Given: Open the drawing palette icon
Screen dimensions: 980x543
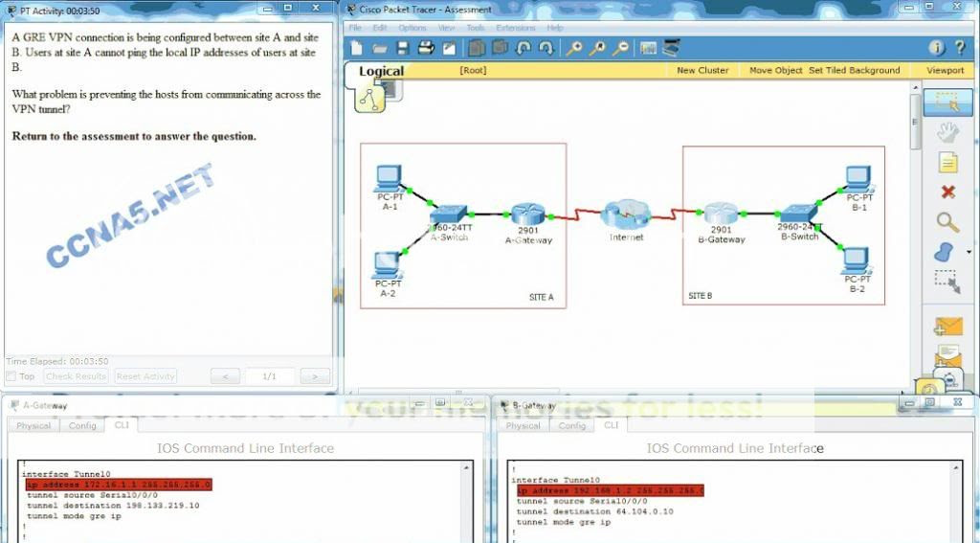Looking at the screenshot, I should tap(649, 48).
